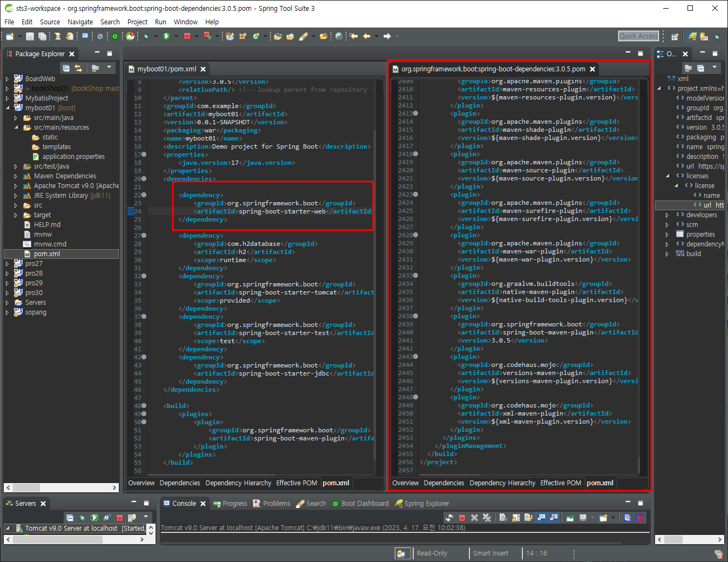This screenshot has width=728, height=562.
Task: Click the Debug bug icon in the toolbar
Action: [146, 36]
